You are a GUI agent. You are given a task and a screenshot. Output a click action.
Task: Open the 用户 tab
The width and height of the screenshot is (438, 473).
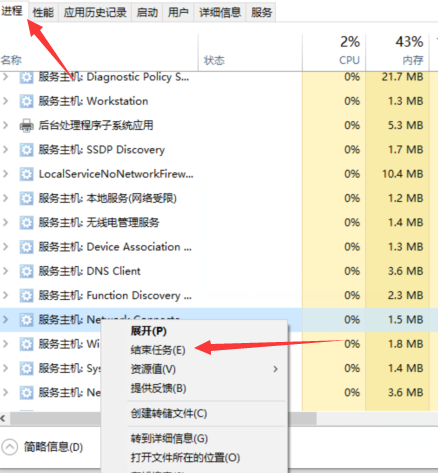click(x=178, y=13)
